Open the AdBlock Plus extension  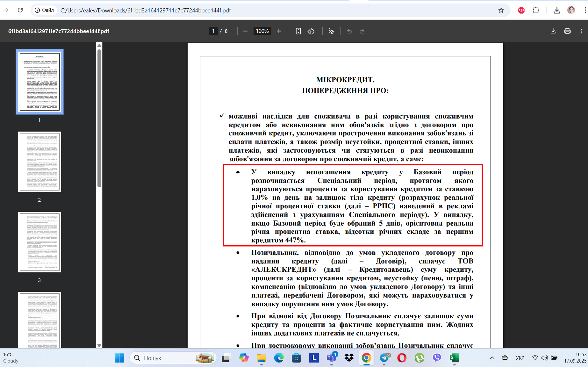[x=521, y=10]
